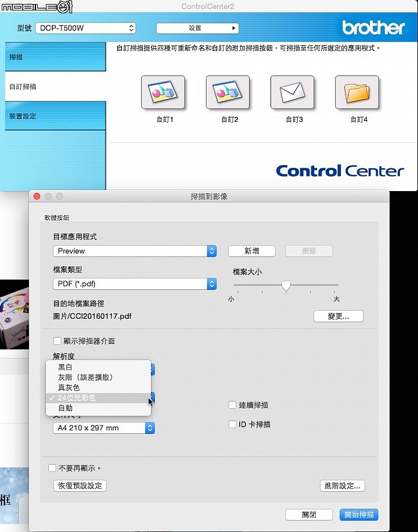This screenshot has height=532, width=418.
Task: Open the PDF (*.pdf) file type dropdown
Action: tap(135, 284)
